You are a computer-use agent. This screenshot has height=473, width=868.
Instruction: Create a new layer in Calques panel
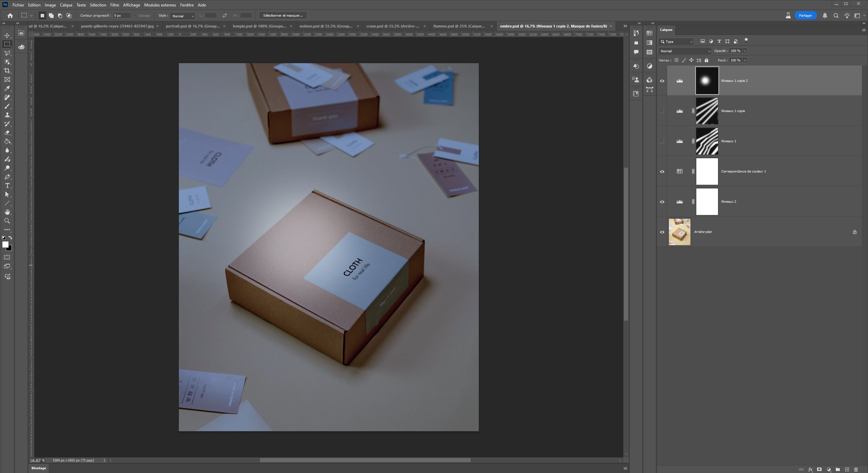(x=847, y=470)
